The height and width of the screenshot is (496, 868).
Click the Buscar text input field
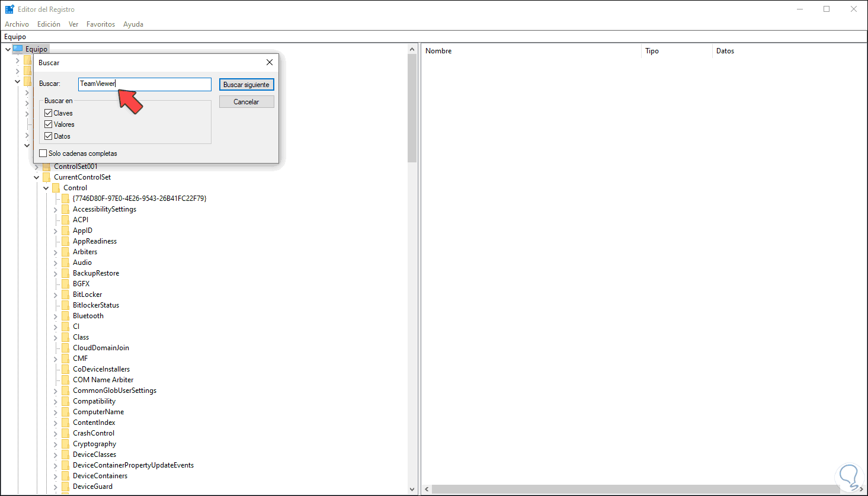[x=145, y=84]
